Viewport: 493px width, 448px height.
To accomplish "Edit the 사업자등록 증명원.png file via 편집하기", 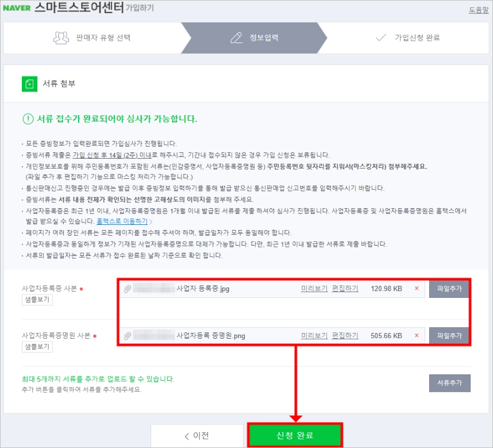I will (x=345, y=336).
